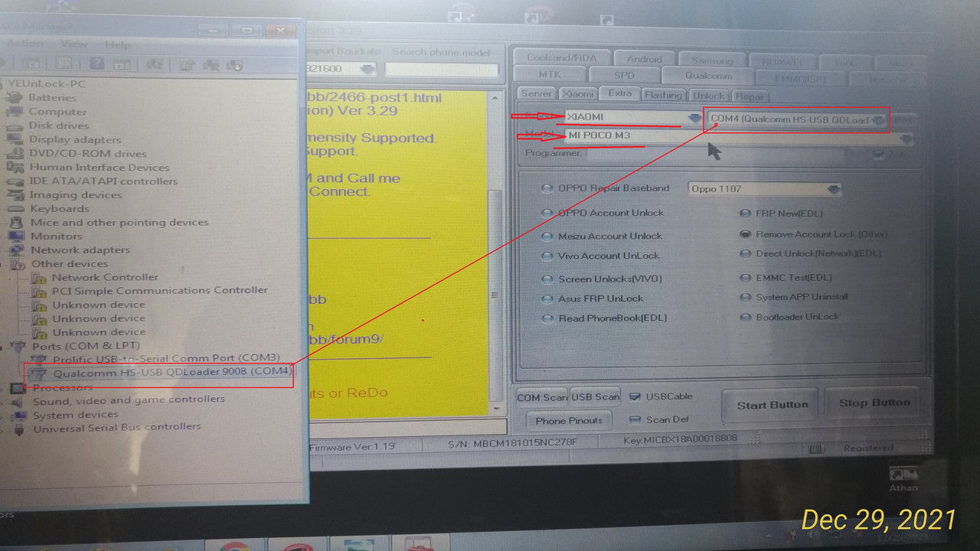This screenshot has width=980, height=551.
Task: Click the Batteries category icon in Device Manager
Action: tap(15, 97)
